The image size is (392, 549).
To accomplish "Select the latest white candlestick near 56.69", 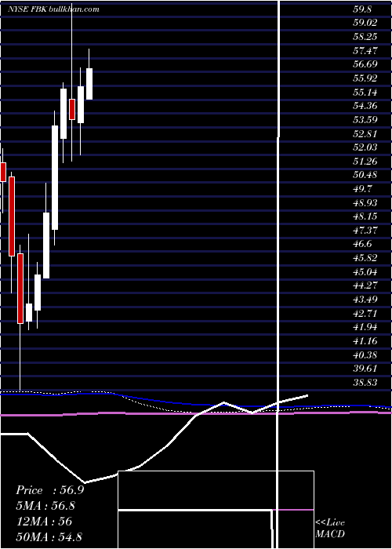I will pos(89,84).
